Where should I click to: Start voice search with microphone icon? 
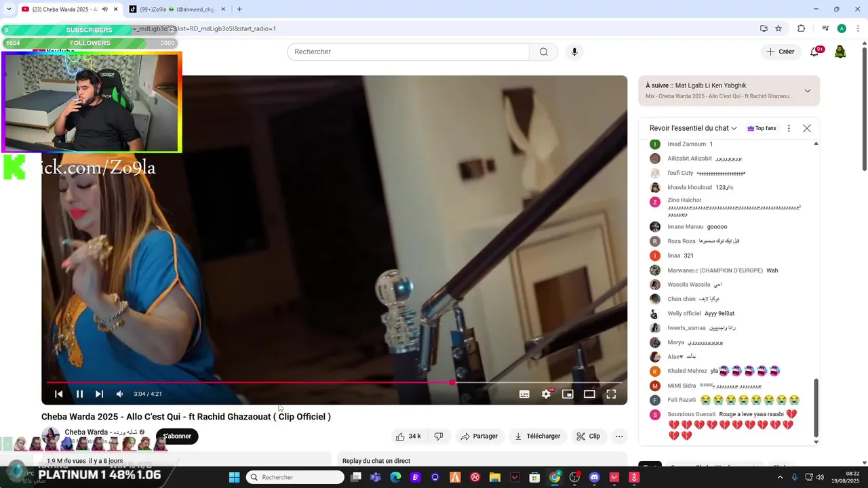pos(574,52)
